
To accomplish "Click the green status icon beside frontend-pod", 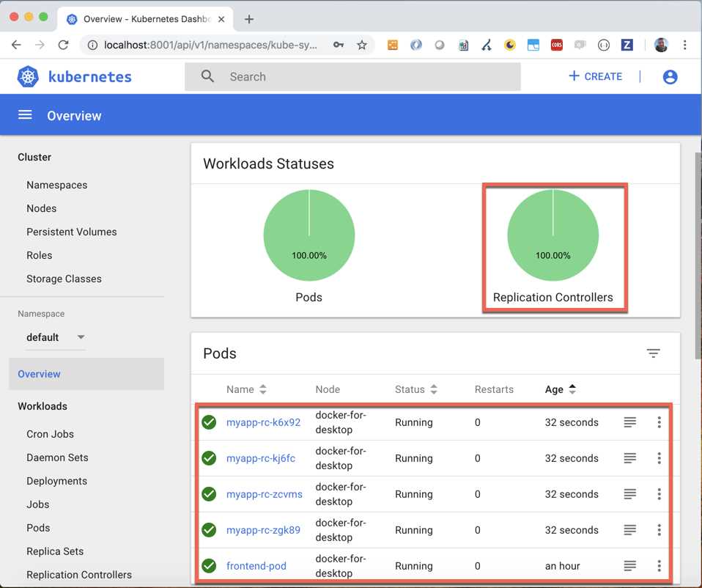I will [x=209, y=565].
